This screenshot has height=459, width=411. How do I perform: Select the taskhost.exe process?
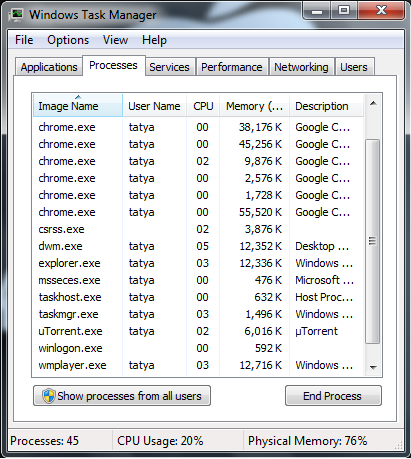point(198,297)
